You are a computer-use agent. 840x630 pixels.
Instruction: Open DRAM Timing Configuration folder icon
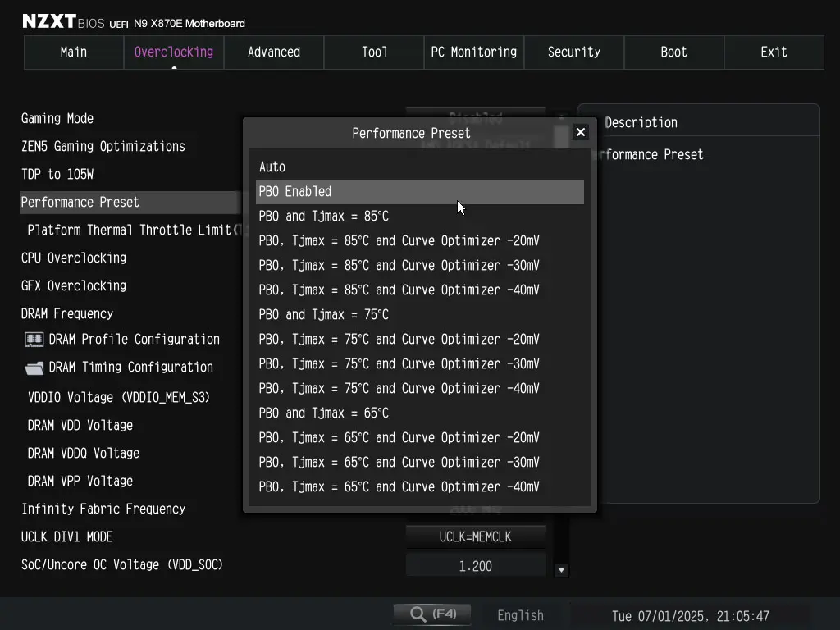point(34,367)
